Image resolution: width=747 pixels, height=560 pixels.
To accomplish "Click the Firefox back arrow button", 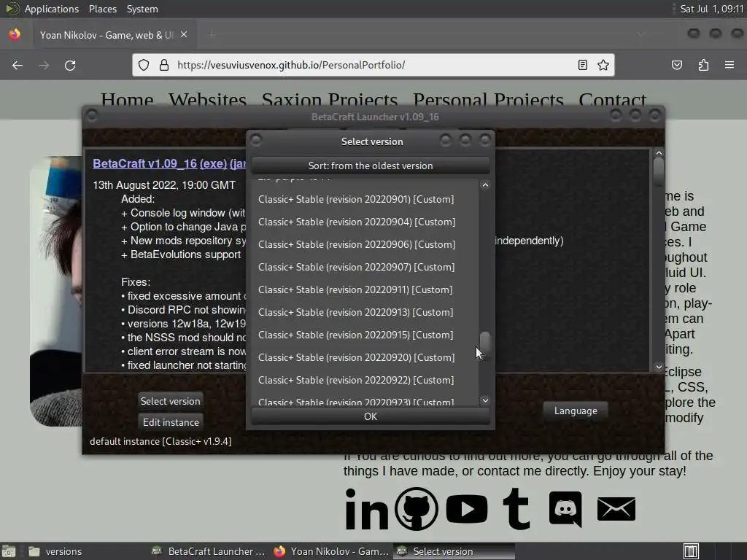I will click(x=18, y=65).
